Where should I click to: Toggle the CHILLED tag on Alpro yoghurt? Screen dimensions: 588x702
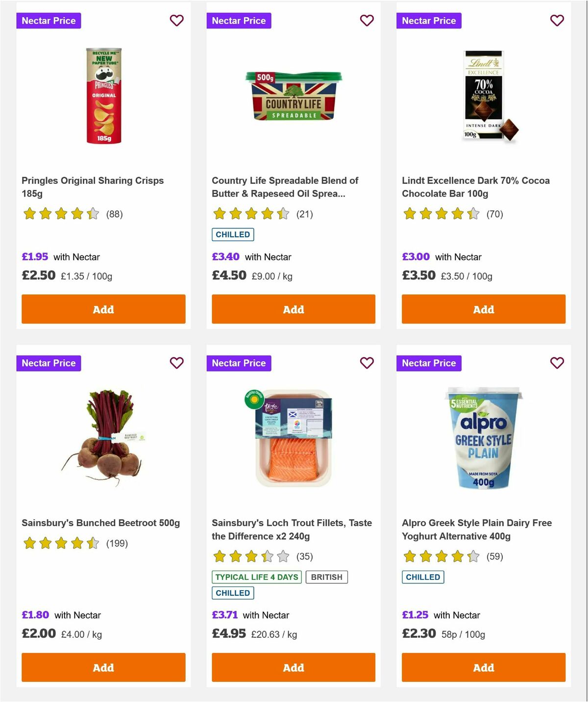[423, 577]
